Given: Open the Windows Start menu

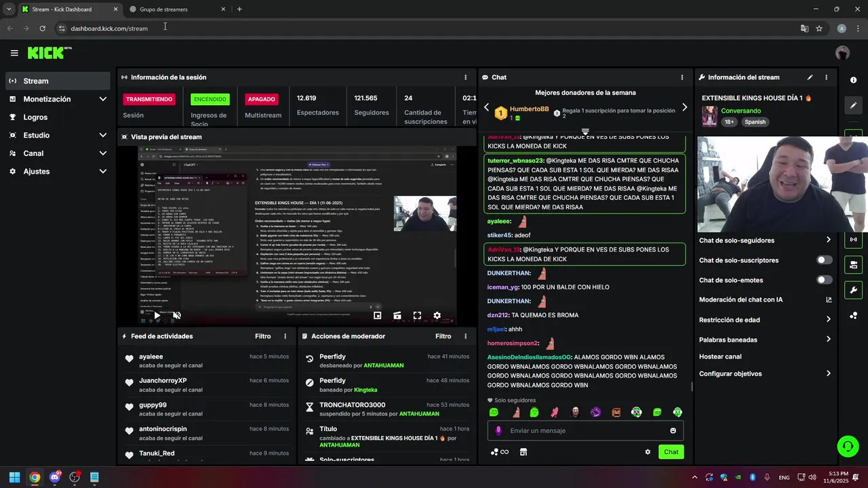Looking at the screenshot, I should coord(14,477).
